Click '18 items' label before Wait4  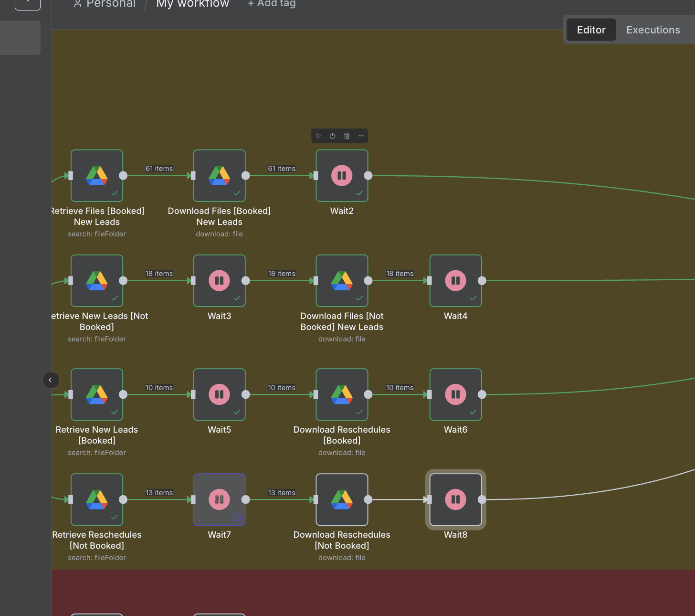400,274
